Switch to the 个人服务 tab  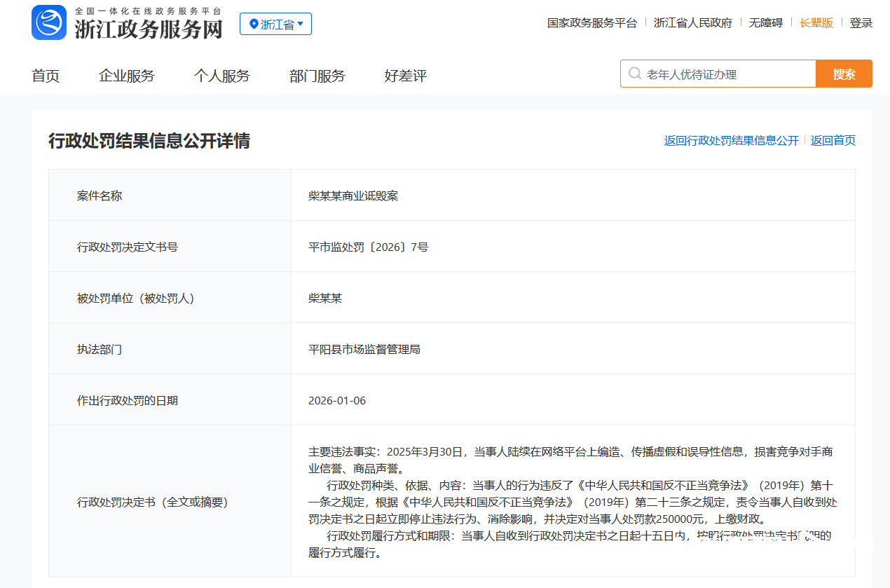pos(222,76)
